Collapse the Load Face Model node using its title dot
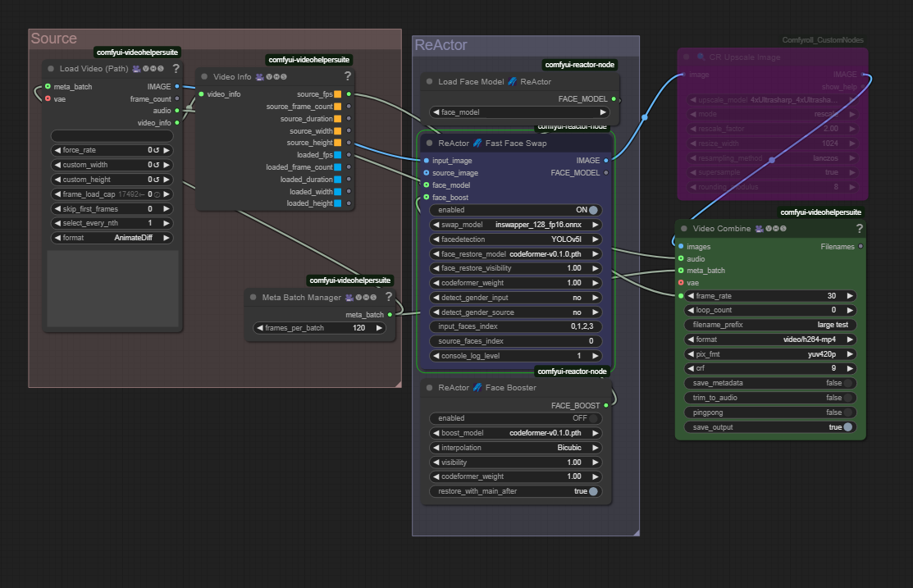This screenshot has height=588, width=913. click(429, 82)
